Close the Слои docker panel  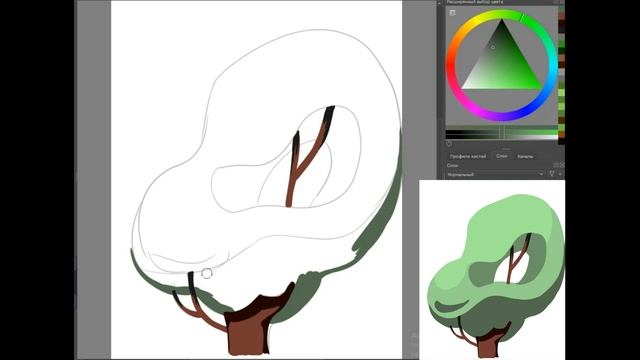tap(562, 165)
